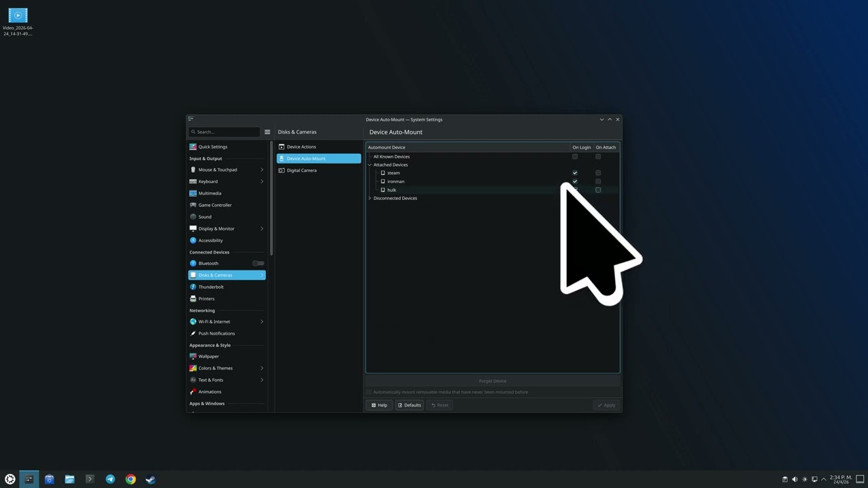Open Push Notifications settings

tap(226, 333)
